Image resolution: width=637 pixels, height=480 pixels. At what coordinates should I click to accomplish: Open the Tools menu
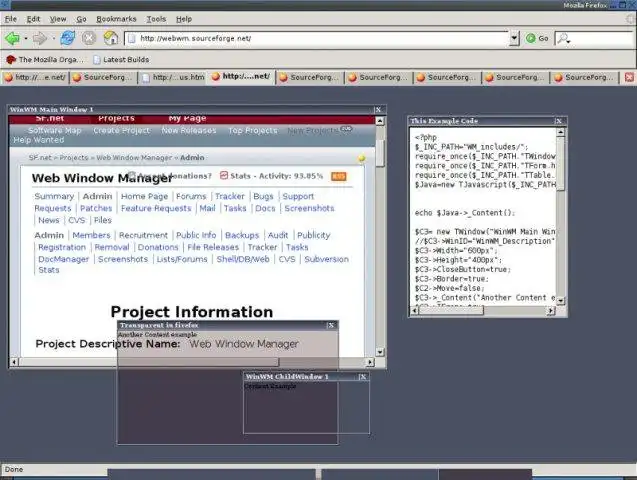pos(156,19)
